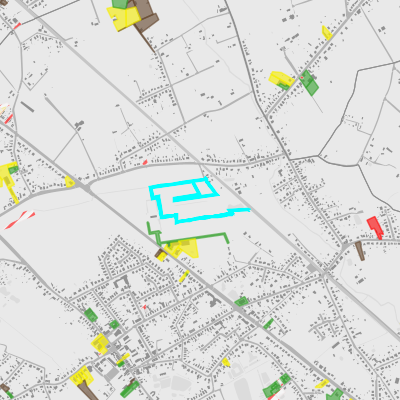Select the small brown-yellow parcel by diagonal road
Screen dimensions: 400x400
(161, 255)
